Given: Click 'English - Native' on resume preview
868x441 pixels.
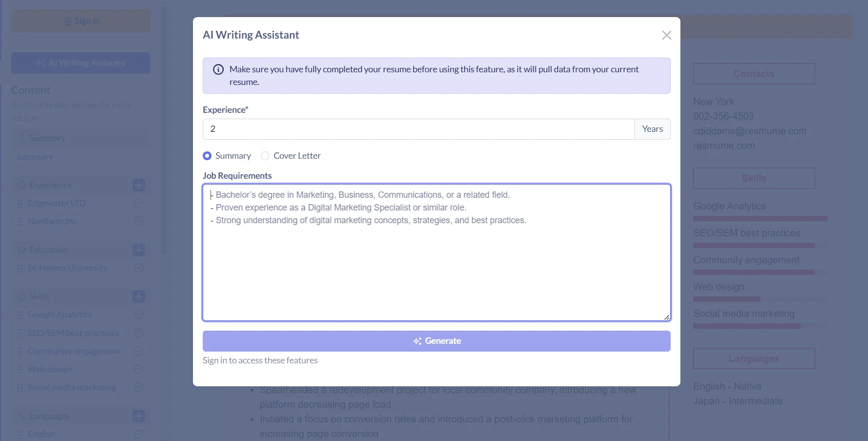Looking at the screenshot, I should point(727,386).
